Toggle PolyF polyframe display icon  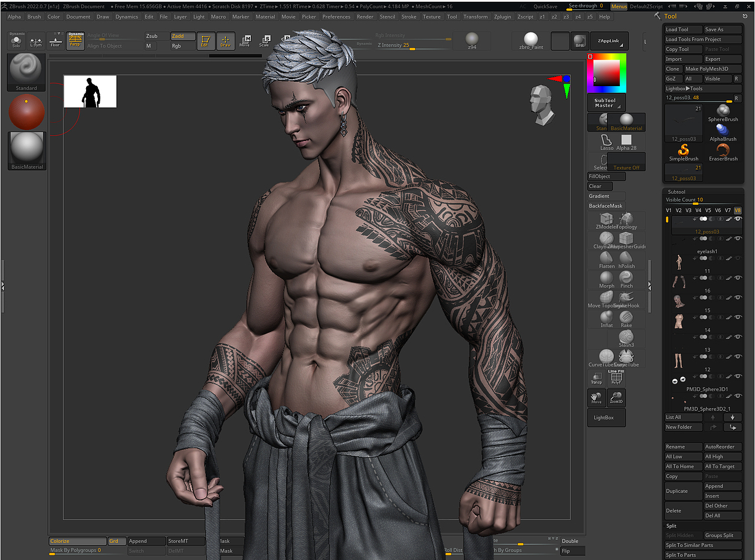(x=616, y=378)
